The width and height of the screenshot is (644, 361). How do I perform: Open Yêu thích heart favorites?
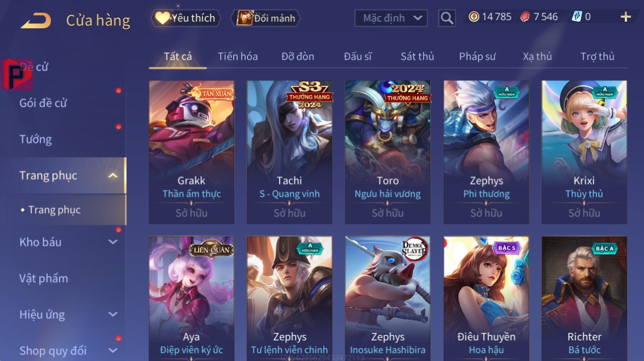click(x=185, y=18)
